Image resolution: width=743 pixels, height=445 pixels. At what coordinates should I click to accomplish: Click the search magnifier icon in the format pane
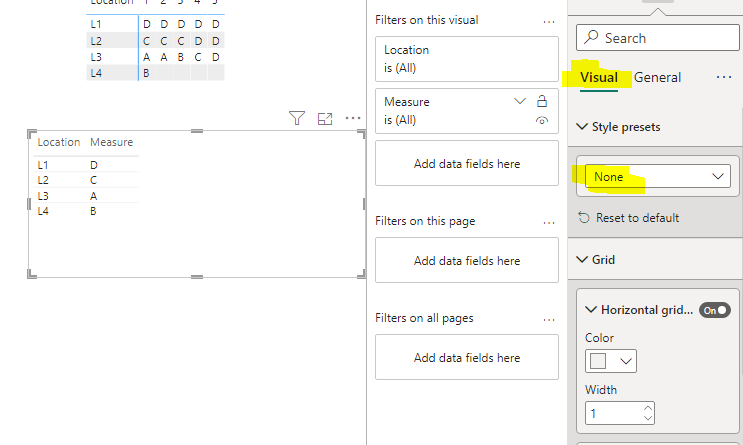click(590, 37)
